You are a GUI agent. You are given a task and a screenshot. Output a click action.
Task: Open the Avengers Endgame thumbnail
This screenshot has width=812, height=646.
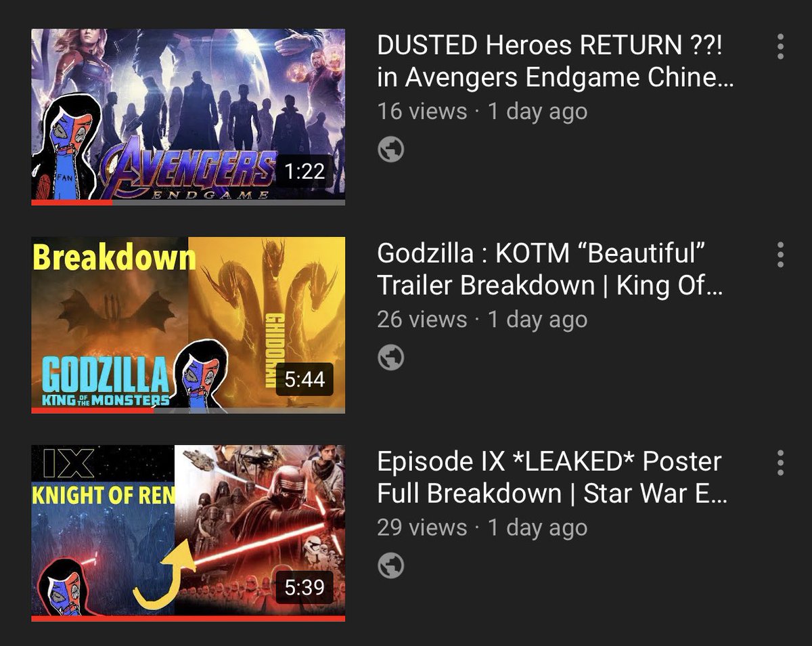(188, 116)
